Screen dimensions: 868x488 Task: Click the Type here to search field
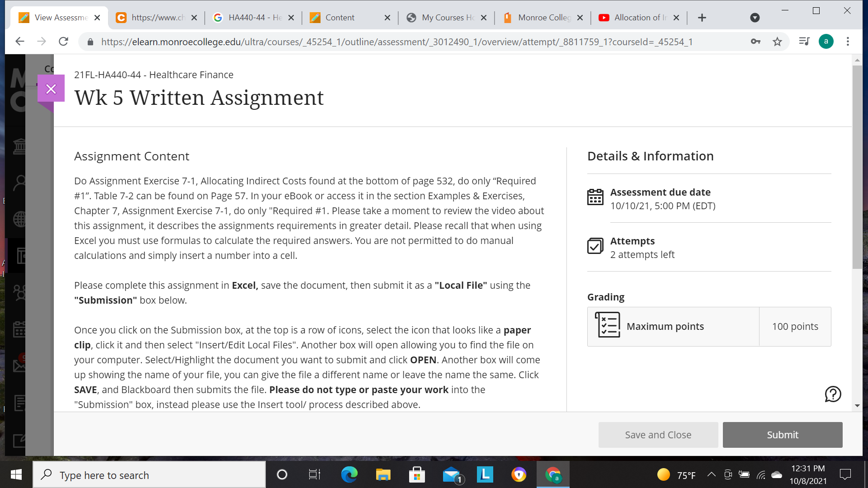click(149, 475)
